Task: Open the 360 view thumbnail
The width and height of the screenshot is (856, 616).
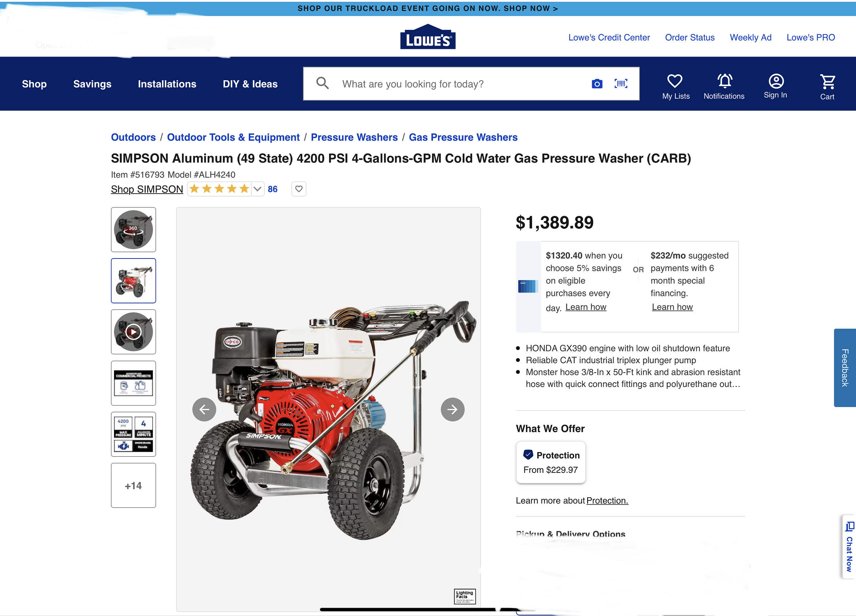Action: coord(133,229)
